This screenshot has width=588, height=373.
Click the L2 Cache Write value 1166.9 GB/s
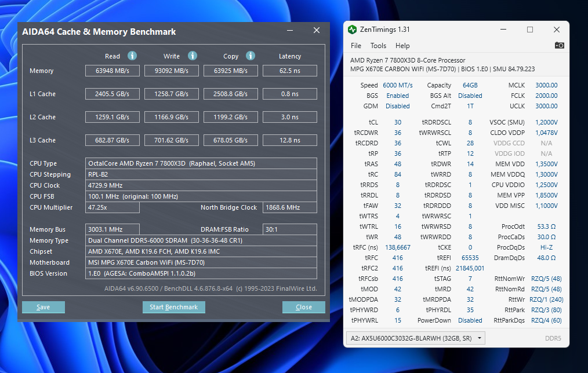[x=172, y=117]
